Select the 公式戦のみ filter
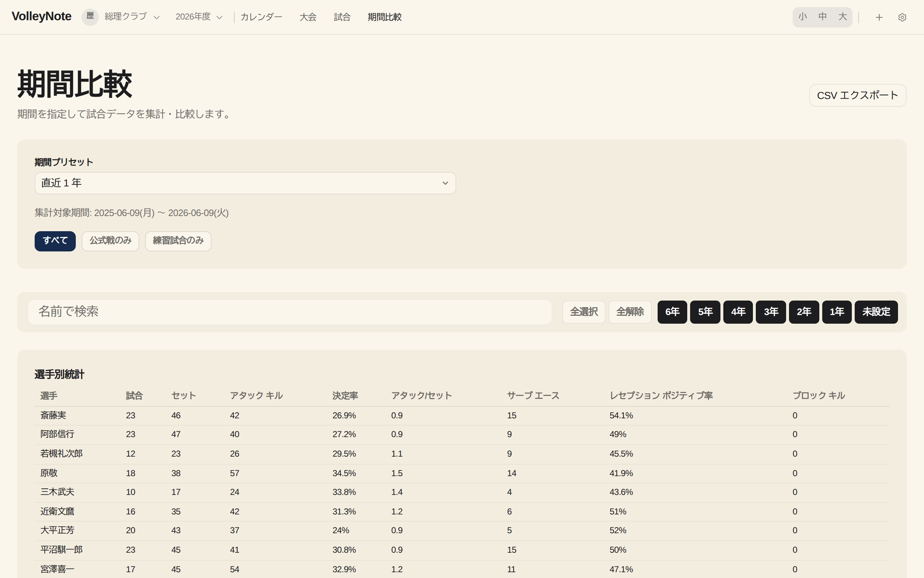This screenshot has width=924, height=578. [x=110, y=241]
